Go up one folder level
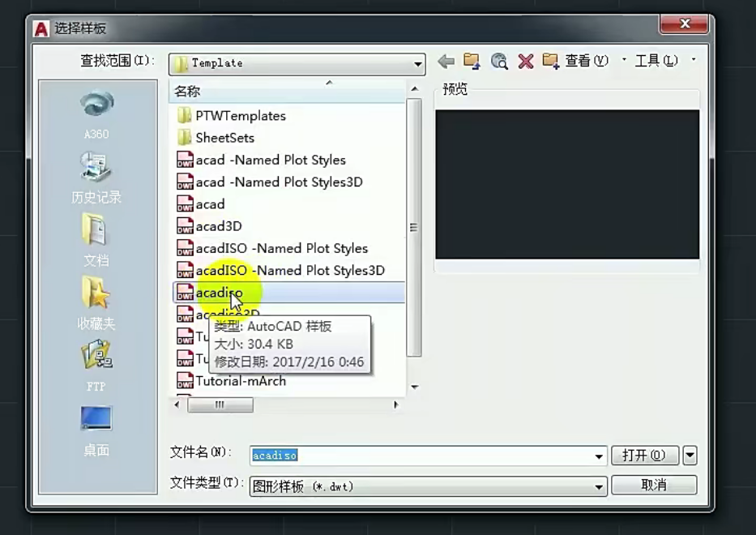The width and height of the screenshot is (756, 535). (x=472, y=62)
